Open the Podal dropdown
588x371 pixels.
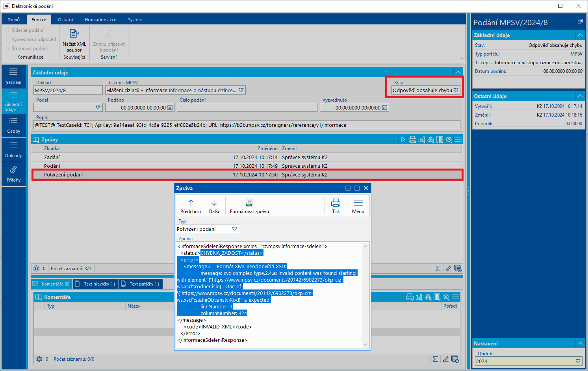[x=98, y=108]
